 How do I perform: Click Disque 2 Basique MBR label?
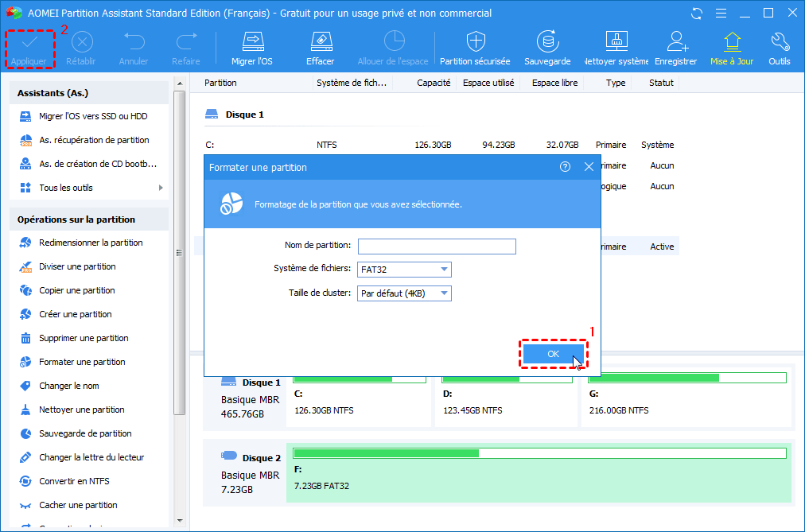(251, 472)
